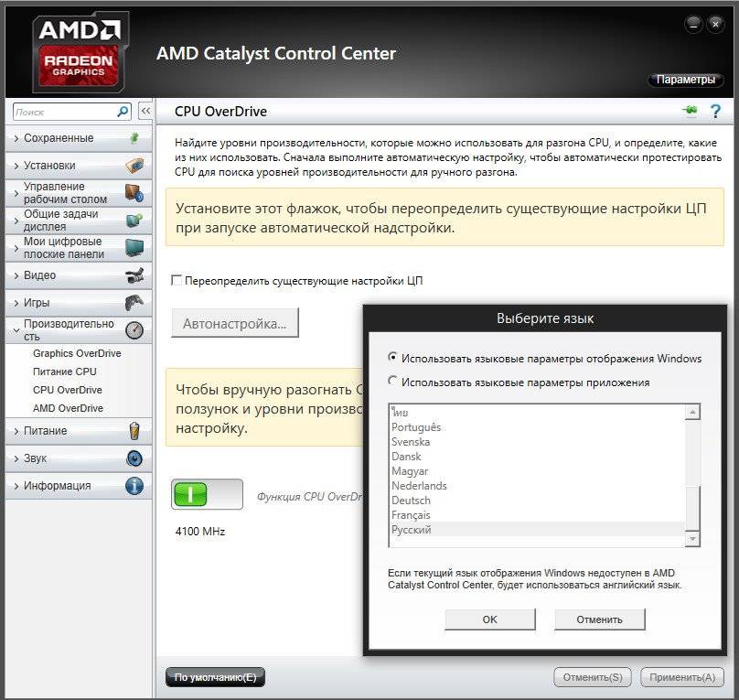Click the search magnifier icon
Image resolution: width=739 pixels, height=700 pixels.
point(123,112)
